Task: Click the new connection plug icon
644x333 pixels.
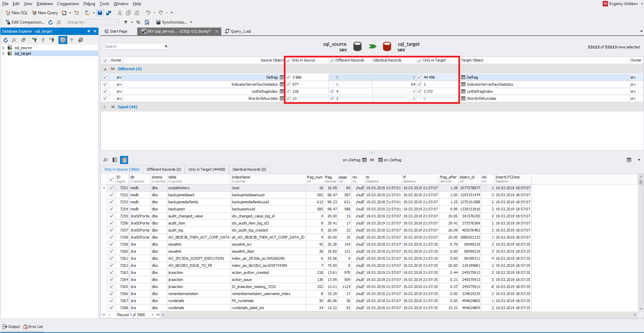Action: [34, 40]
